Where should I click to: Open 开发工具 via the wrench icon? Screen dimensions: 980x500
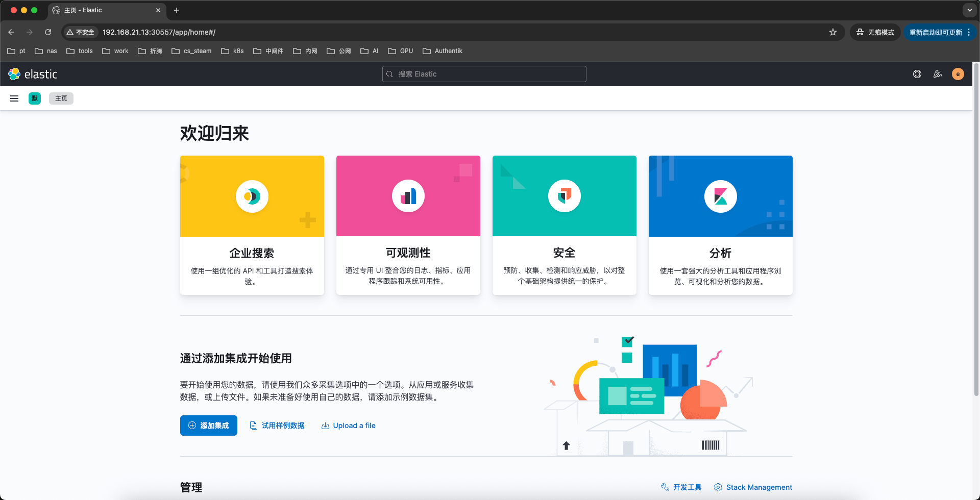(681, 487)
